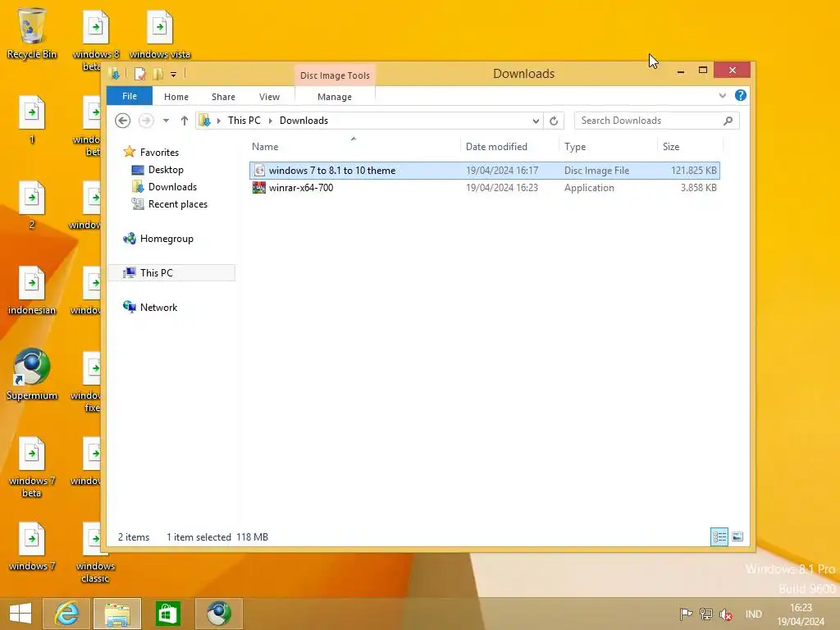This screenshot has width=840, height=630.
Task: Open the File menu tab
Action: (130, 96)
